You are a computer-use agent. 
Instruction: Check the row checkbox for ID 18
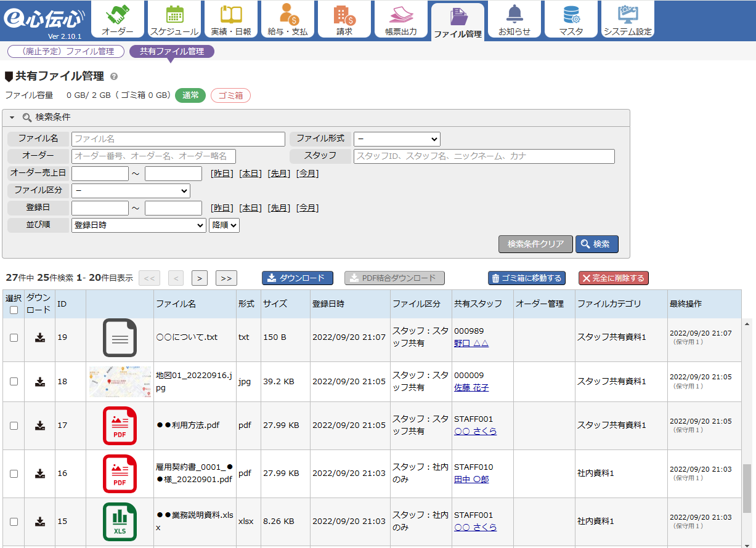tap(14, 382)
